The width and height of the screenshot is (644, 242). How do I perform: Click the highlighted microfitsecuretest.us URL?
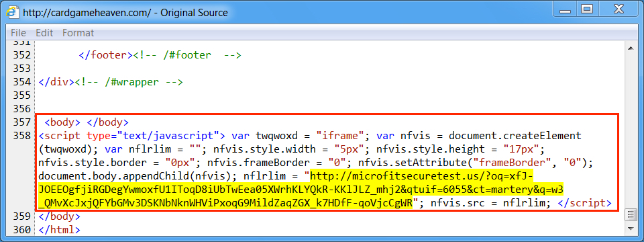coord(301,190)
